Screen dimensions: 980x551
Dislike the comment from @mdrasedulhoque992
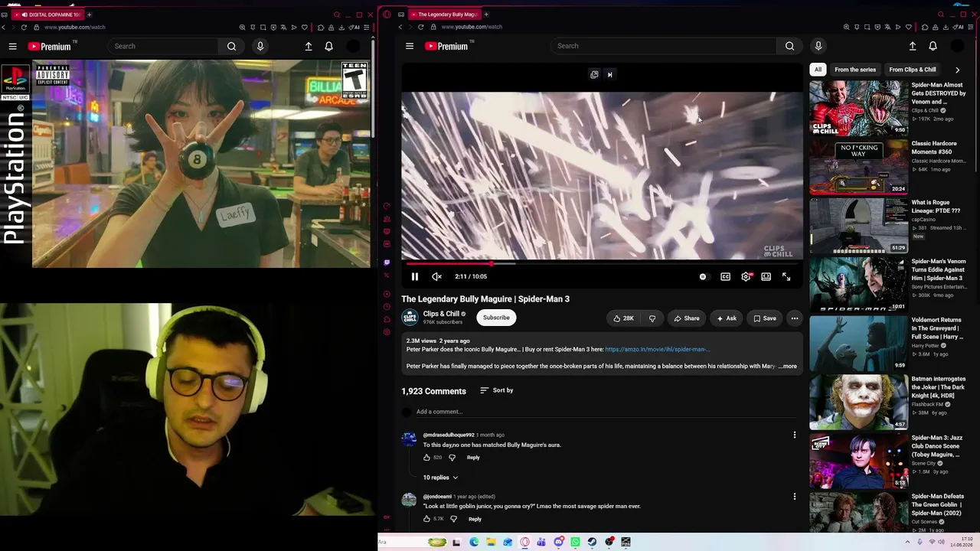[452, 458]
